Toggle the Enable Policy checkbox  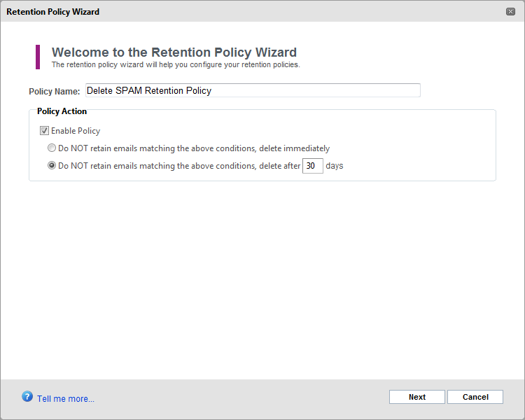coord(44,131)
